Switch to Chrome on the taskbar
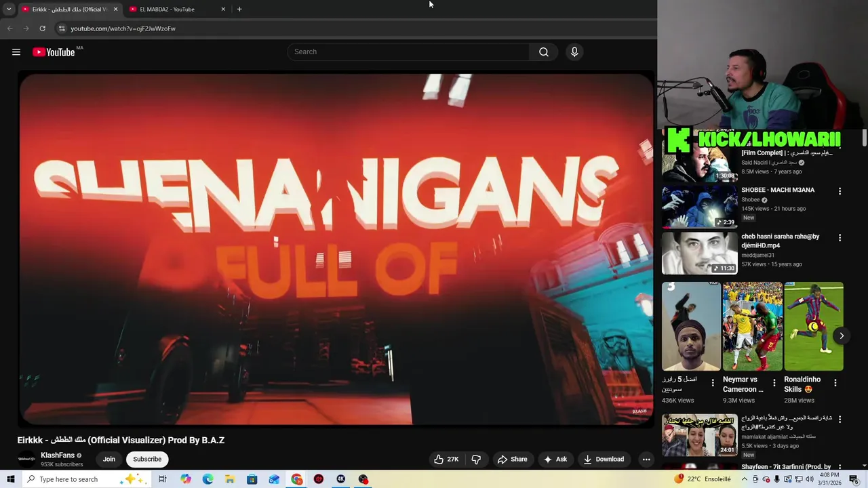Viewport: 868px width, 488px height. (297, 479)
